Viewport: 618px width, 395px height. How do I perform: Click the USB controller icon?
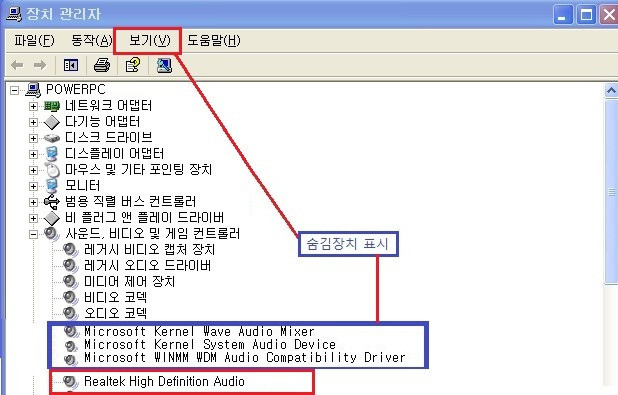[x=52, y=202]
